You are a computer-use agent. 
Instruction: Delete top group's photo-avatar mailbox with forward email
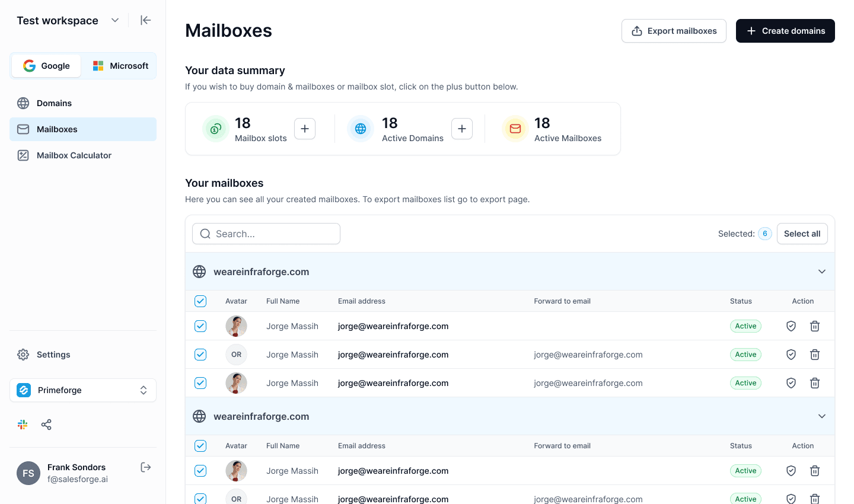(815, 383)
